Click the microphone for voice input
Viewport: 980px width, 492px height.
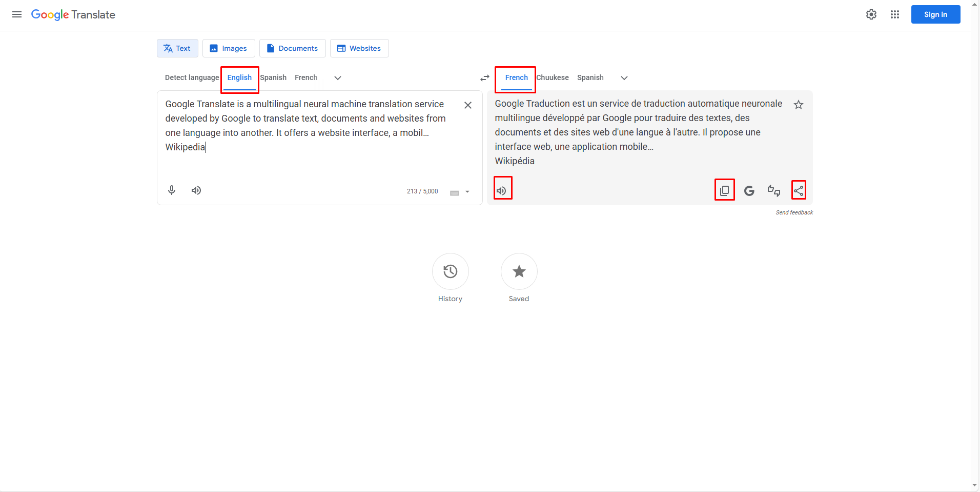[172, 190]
